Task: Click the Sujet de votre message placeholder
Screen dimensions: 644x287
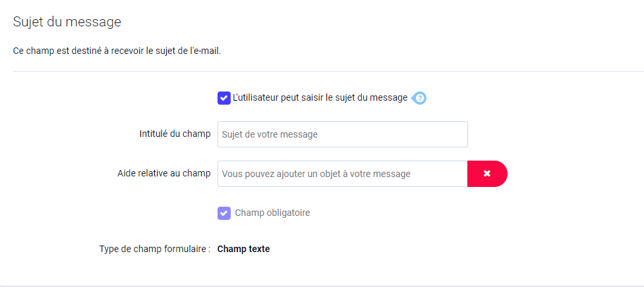Action: (x=270, y=134)
